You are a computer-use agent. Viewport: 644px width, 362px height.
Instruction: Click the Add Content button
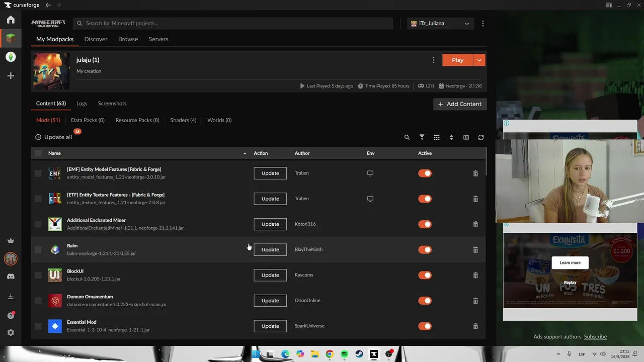point(460,104)
